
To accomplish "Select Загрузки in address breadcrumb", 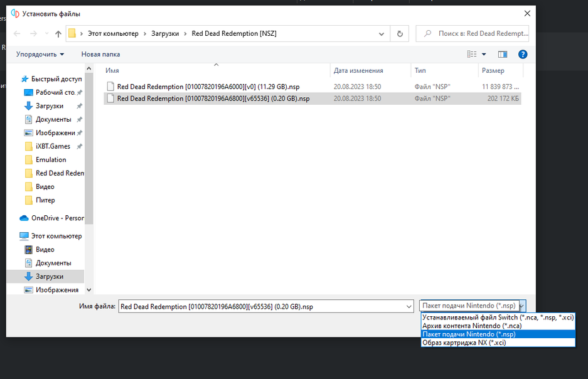I will [x=165, y=33].
